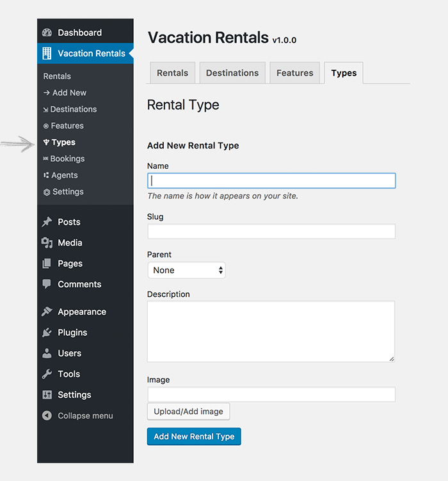448x481 pixels.
Task: Click inside the Description text area
Action: pos(271,331)
